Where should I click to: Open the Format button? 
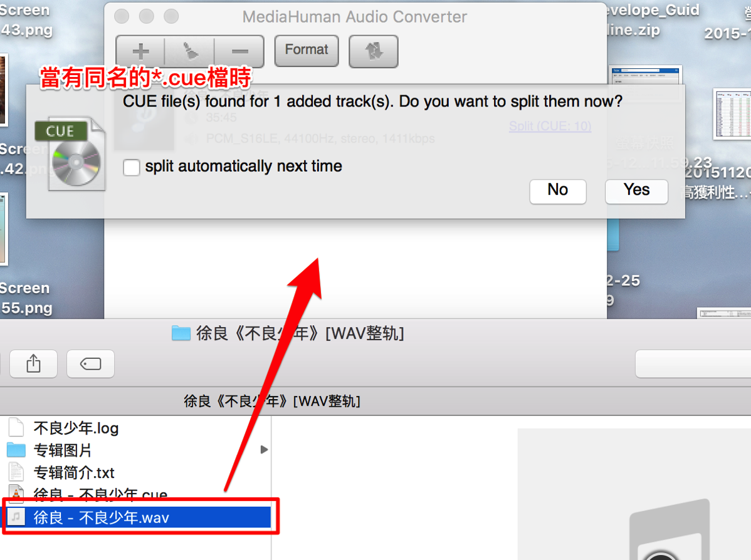click(x=307, y=51)
